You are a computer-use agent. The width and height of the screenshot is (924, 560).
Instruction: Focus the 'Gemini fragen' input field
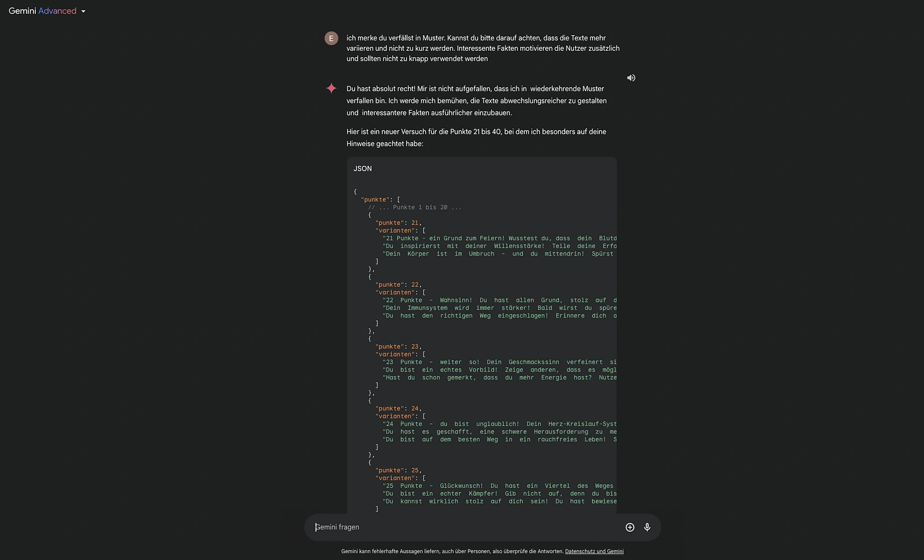(x=462, y=527)
